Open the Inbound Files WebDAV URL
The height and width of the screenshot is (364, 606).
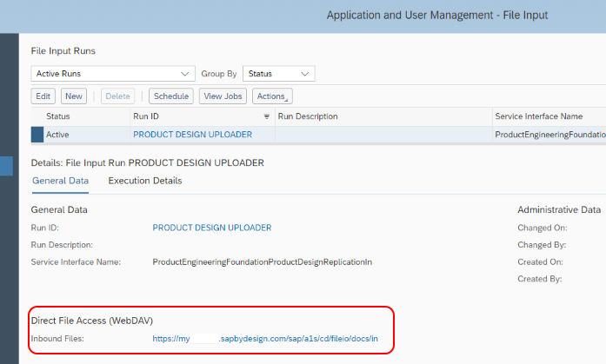265,339
